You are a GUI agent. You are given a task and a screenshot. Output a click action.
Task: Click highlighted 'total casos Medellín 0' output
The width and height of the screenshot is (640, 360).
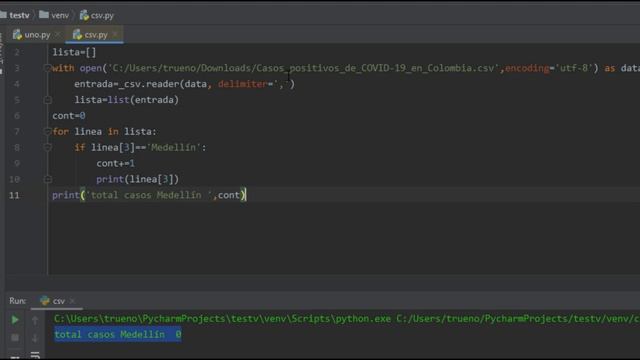pos(118,335)
